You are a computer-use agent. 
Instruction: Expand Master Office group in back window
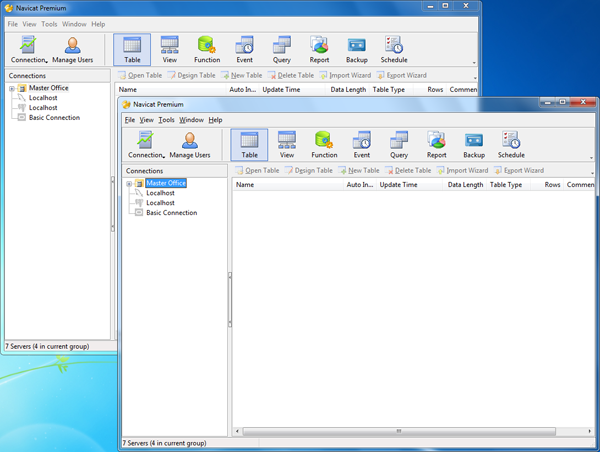point(12,88)
